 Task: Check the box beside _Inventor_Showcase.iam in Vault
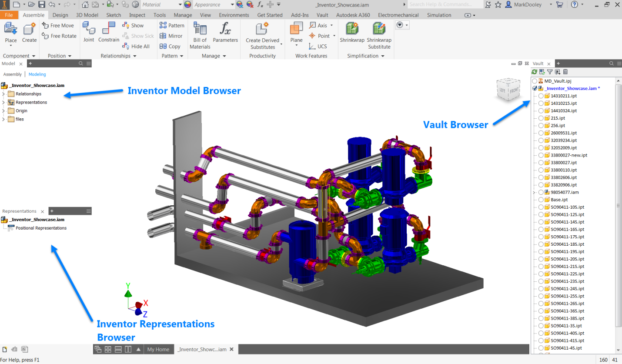click(535, 88)
